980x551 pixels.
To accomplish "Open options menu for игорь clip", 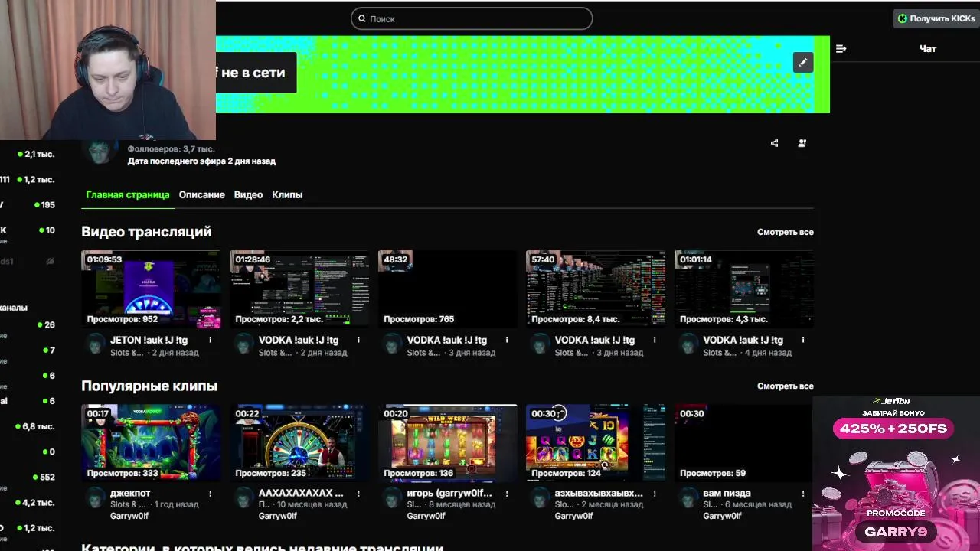I will coord(506,494).
